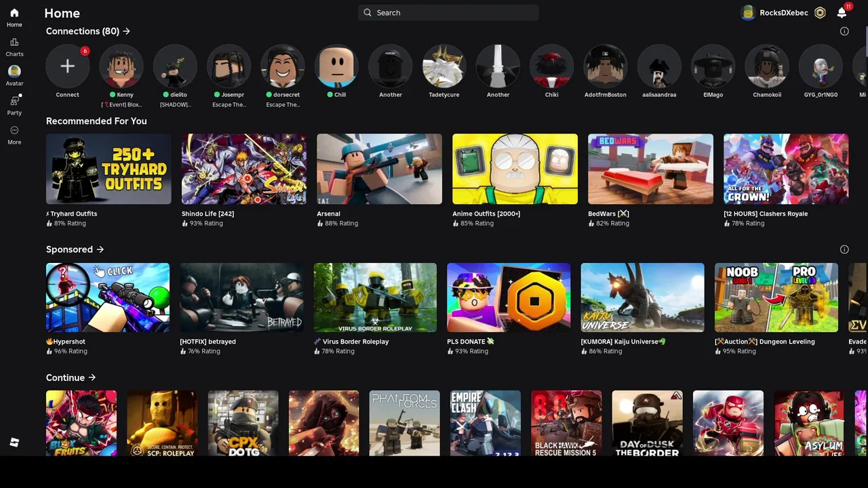This screenshot has width=868, height=488.
Task: Open Chamokoii's avatar in connections
Action: (767, 66)
